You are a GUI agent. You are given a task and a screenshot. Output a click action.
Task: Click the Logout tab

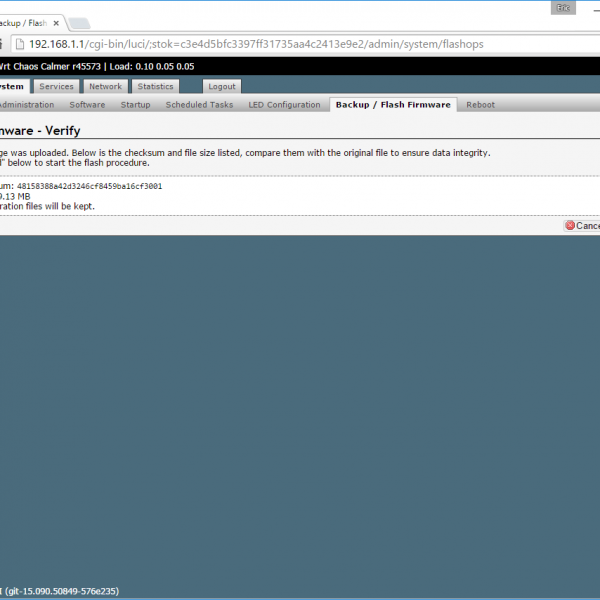tap(221, 87)
